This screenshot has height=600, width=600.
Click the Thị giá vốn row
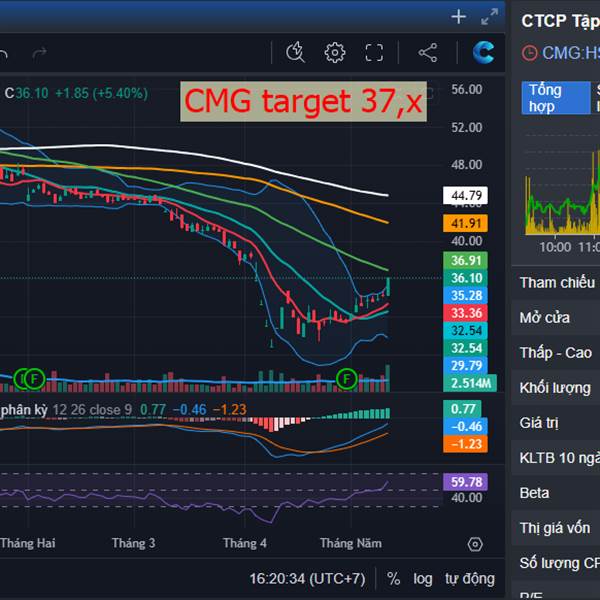[x=556, y=528]
